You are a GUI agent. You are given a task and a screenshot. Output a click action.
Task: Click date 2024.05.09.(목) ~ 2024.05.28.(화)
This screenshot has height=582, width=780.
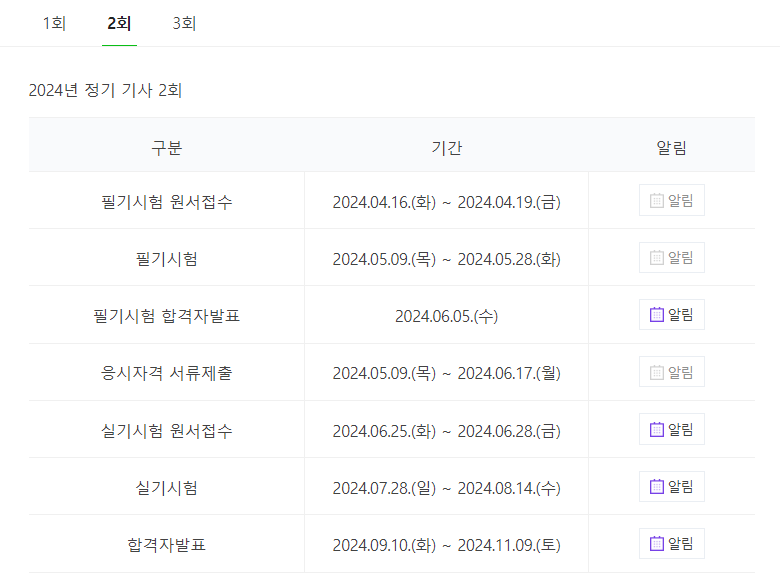pos(446,259)
